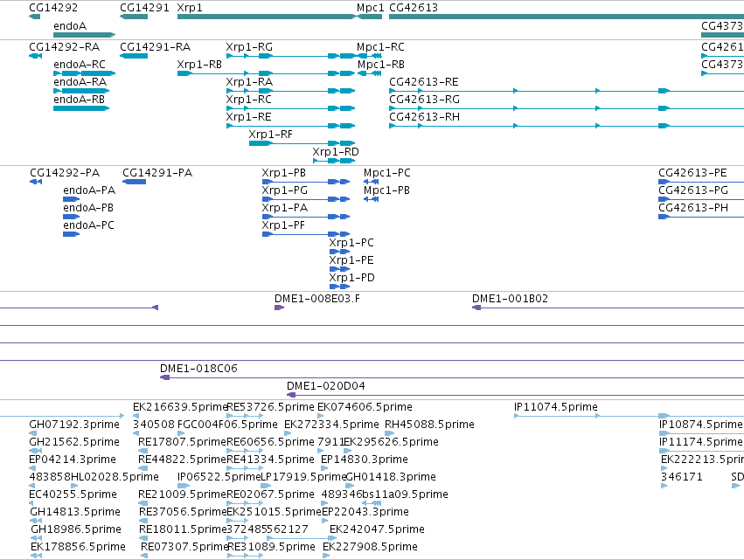Select protein label 'Xrp1-PA'

click(285, 208)
